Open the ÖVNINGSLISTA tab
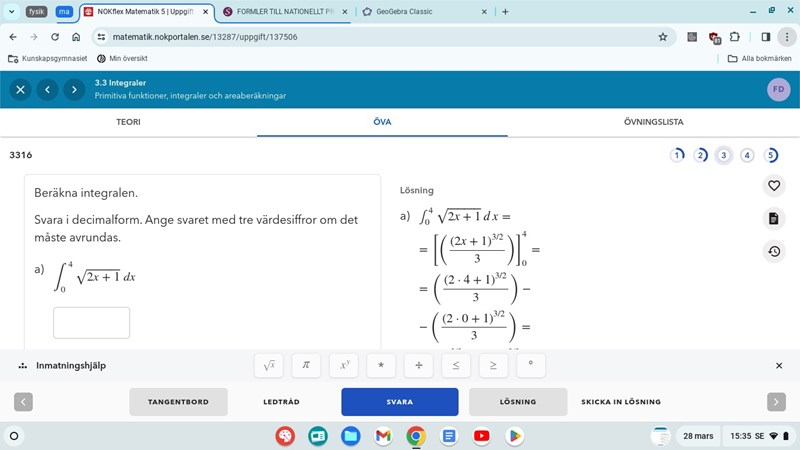800x450 pixels. (x=653, y=122)
